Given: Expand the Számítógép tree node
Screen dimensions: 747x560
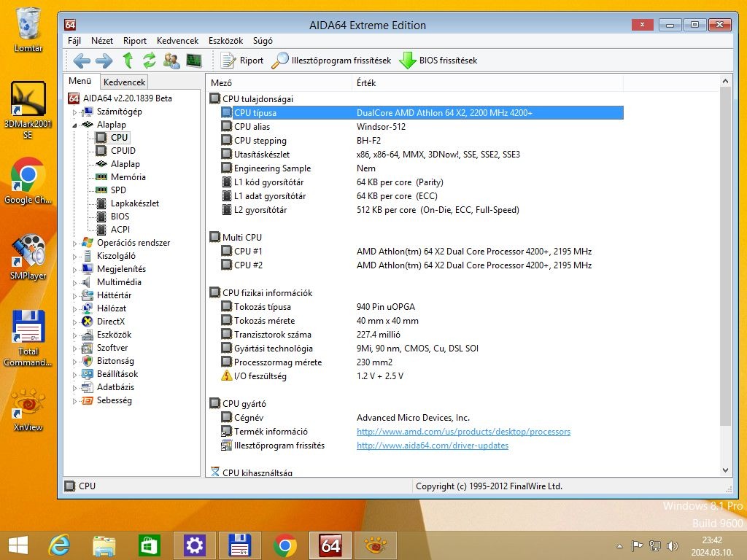Looking at the screenshot, I should coord(75,112).
